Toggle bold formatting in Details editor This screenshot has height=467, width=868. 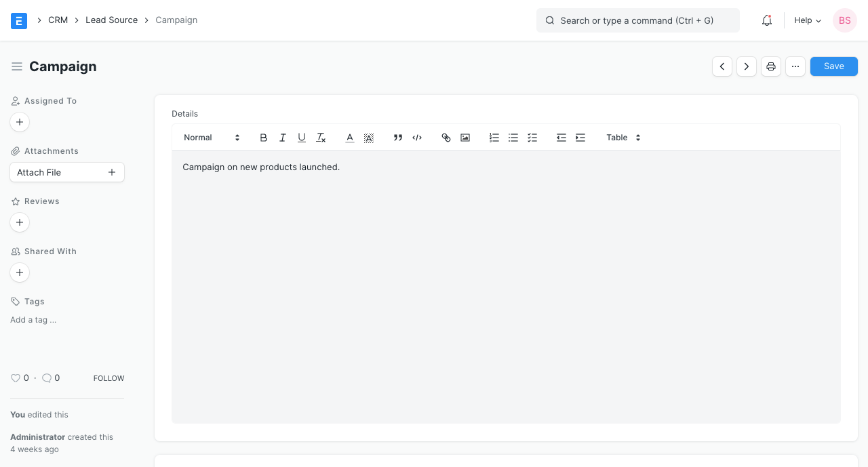(264, 138)
